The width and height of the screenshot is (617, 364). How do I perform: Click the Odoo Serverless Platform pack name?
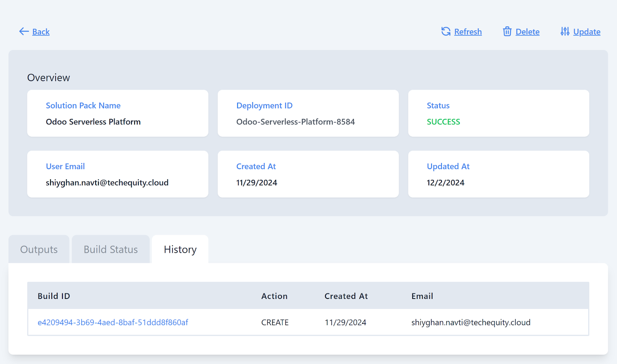[93, 122]
